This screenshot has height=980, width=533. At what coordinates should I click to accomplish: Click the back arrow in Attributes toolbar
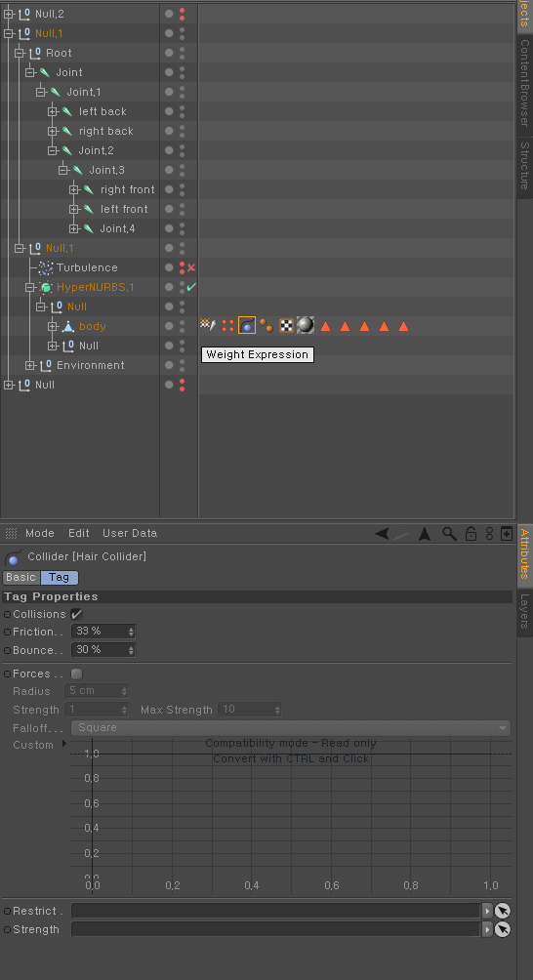click(382, 534)
